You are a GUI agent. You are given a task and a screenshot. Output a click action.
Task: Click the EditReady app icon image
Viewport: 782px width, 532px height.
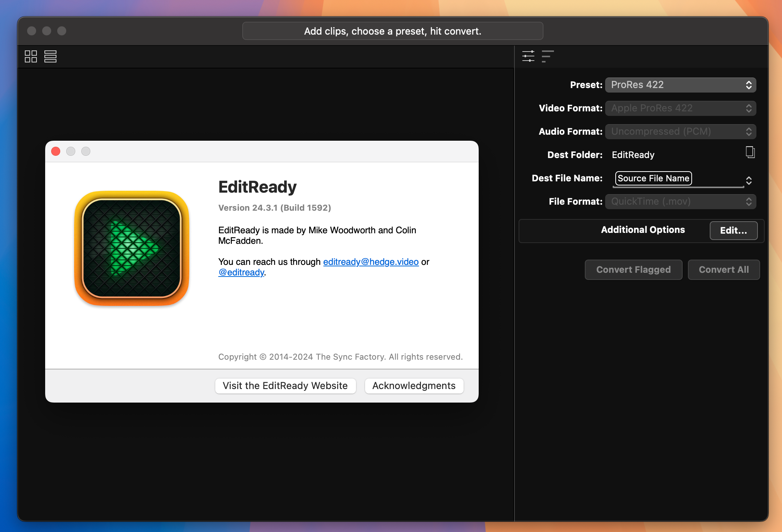click(132, 248)
